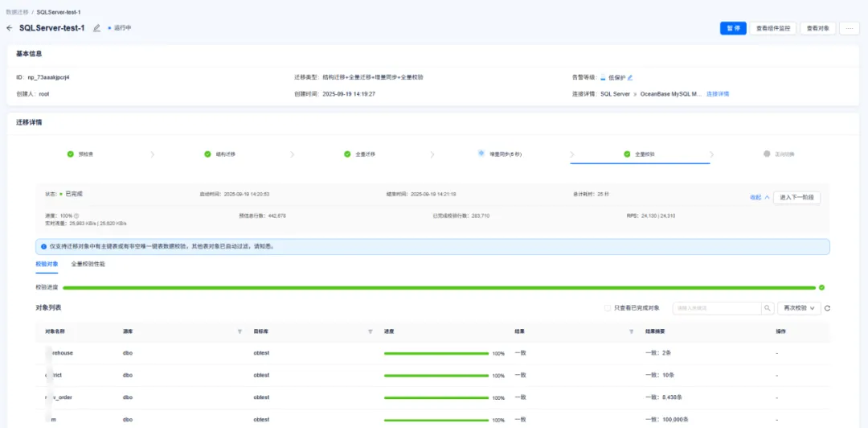
Task: Click the back arrow beside SQLServer-test-1
Action: (10, 28)
